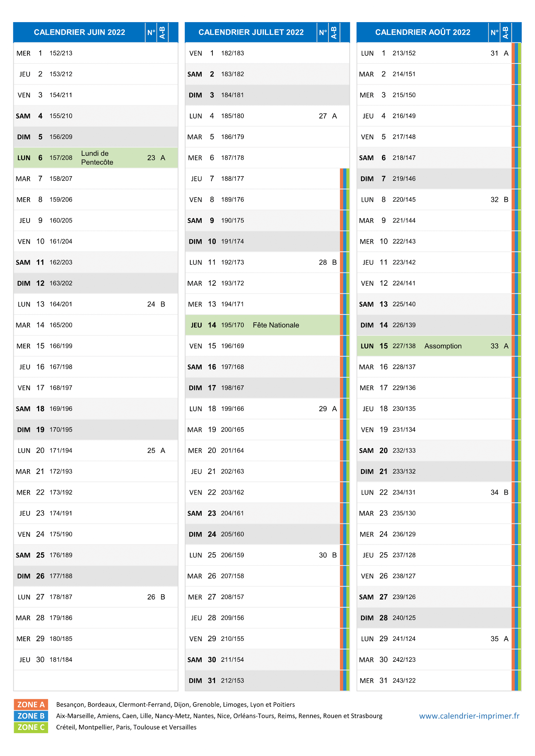Click week number 29 in July
This screenshot has height=756, width=535.
click(323, 409)
